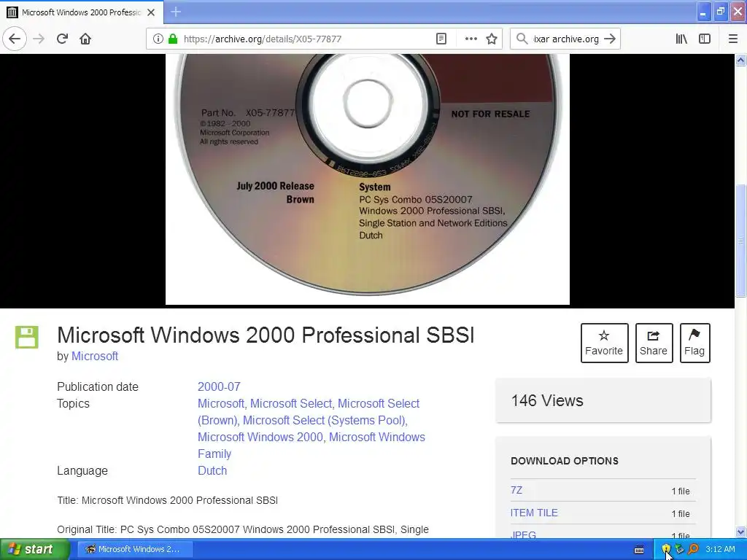Viewport: 747px width, 560px height.
Task: Open the Library bookshelf icon
Action: [681, 39]
